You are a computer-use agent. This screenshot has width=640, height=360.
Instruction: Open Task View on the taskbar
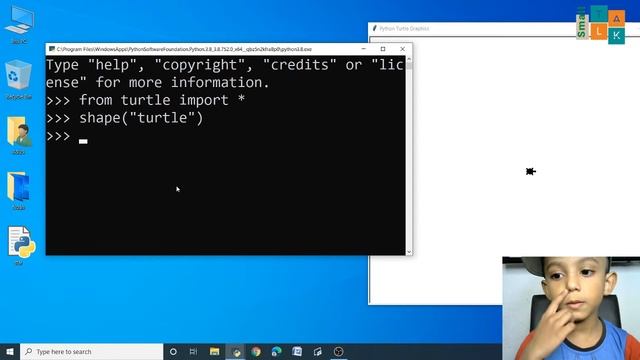pos(193,351)
